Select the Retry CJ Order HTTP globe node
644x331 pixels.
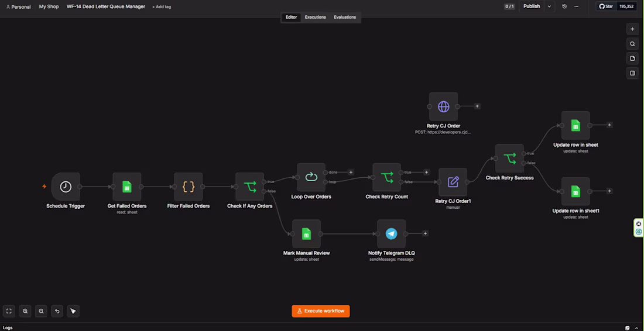tap(443, 106)
